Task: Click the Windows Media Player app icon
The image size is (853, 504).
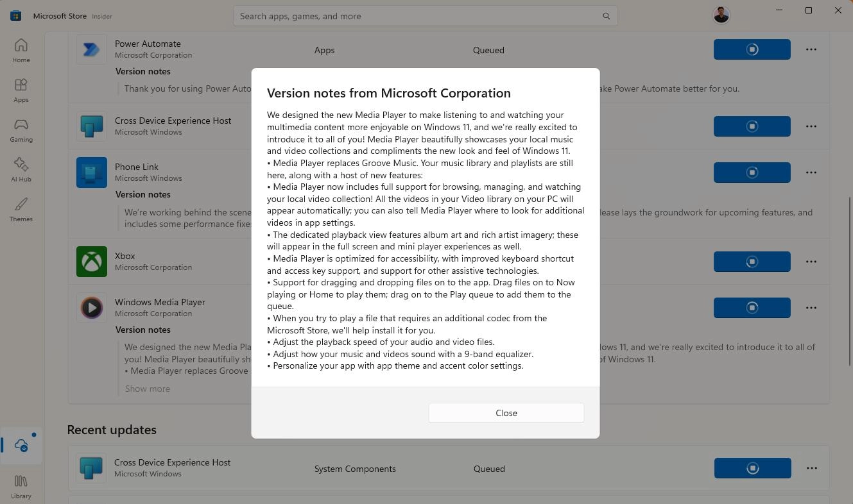Action: point(91,308)
